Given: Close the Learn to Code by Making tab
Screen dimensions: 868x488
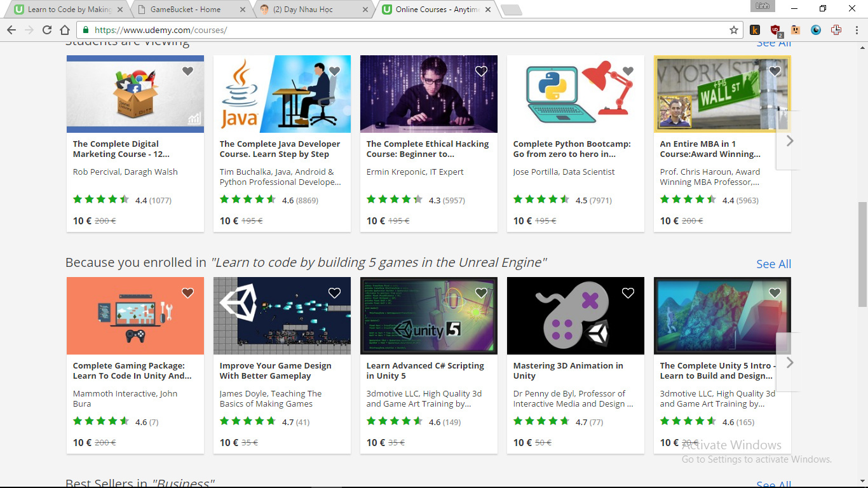Looking at the screenshot, I should click(x=121, y=10).
